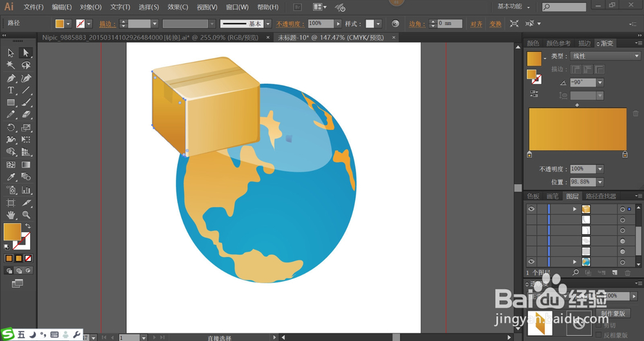Select the Magic Wand tool
Viewport: 644px width, 341px height.
(11, 65)
